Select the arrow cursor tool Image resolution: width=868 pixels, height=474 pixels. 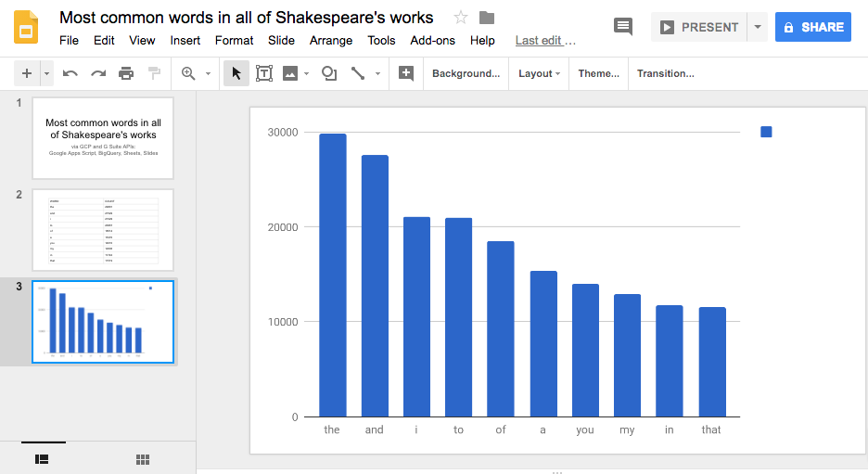pos(236,73)
